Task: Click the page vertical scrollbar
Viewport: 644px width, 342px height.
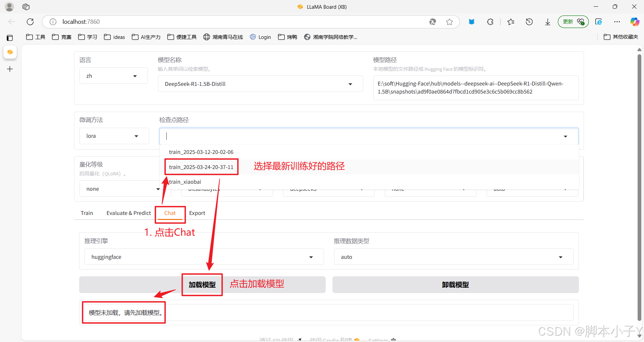Action: 639,188
